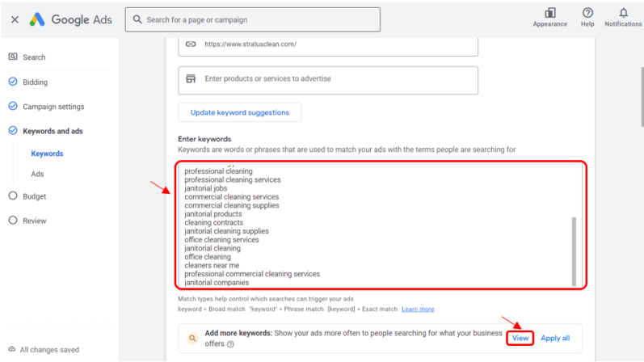
Task: Click Update keyword suggestions button
Action: tap(239, 112)
